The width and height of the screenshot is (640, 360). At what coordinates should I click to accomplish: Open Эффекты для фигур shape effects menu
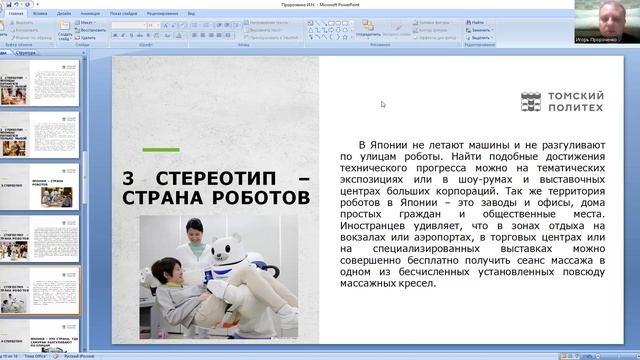click(x=434, y=38)
